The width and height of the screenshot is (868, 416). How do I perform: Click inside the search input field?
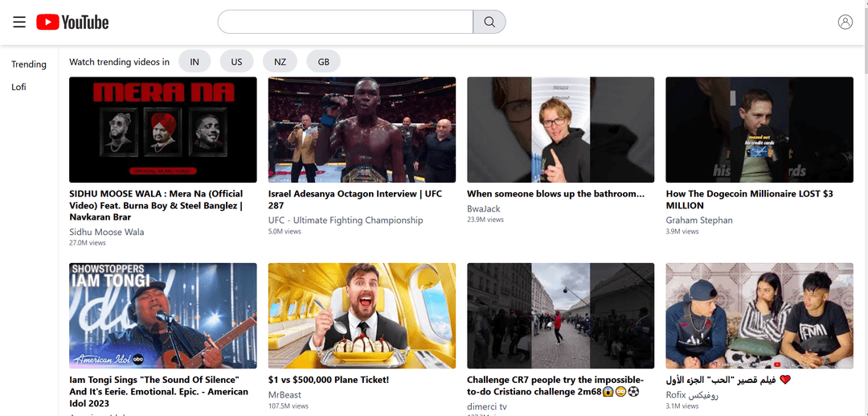click(346, 22)
